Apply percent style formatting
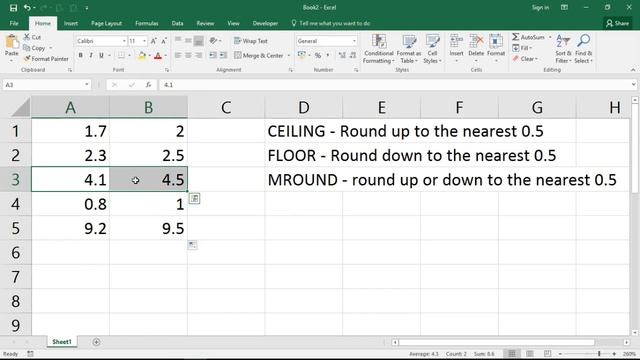Viewport: 640px width, 360px height. click(x=318, y=55)
